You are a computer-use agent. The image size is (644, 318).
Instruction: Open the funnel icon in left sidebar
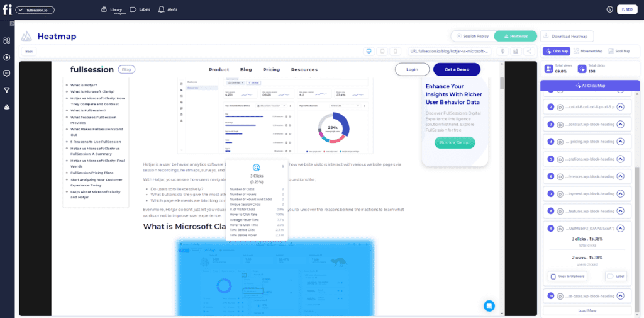click(7, 90)
